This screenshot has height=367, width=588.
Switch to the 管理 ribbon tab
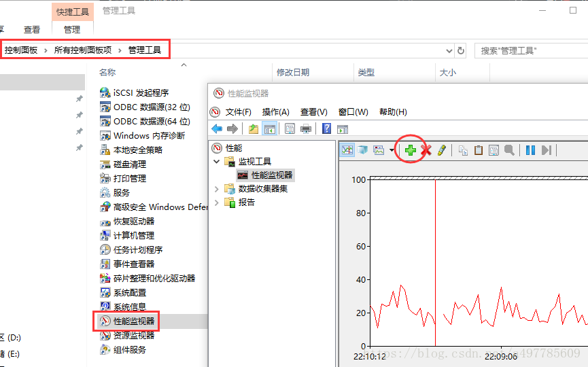72,29
